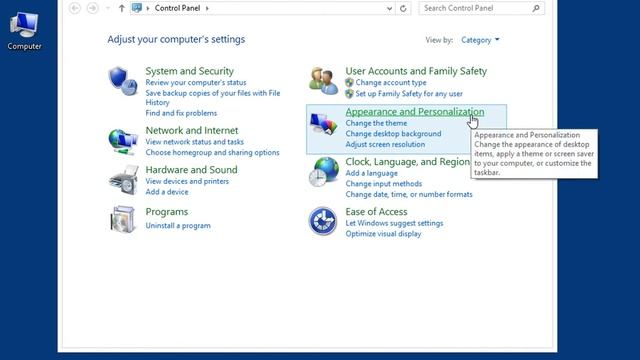Image resolution: width=640 pixels, height=360 pixels.
Task: Click Optimize visual display
Action: click(x=383, y=234)
